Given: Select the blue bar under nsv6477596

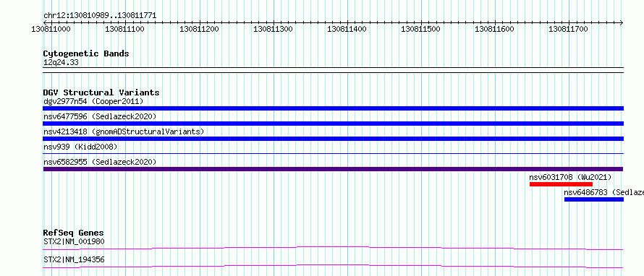Looking at the screenshot, I should pyautogui.click(x=333, y=124).
